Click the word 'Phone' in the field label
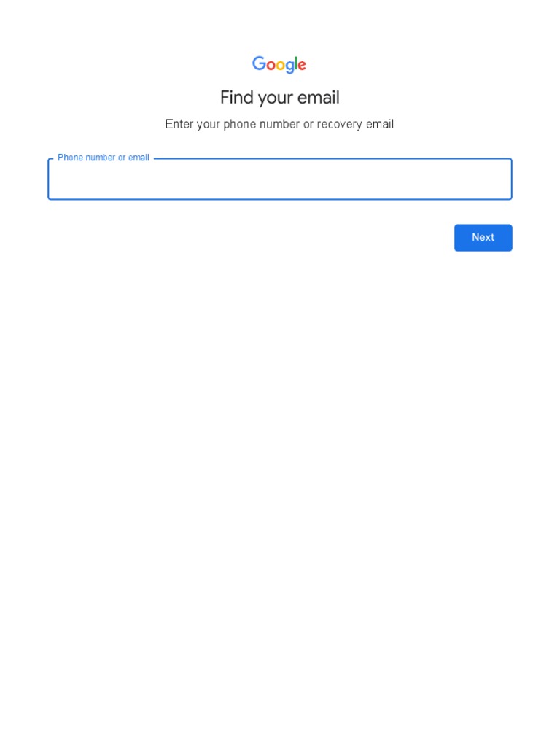Image resolution: width=560 pixels, height=747 pixels. pos(71,158)
